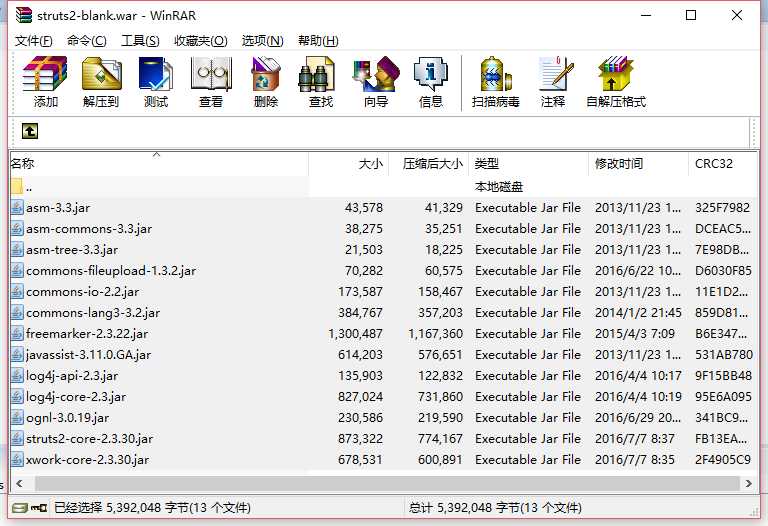This screenshot has width=768, height=526.
Task: Click the drive icon in status bar
Action: (20, 508)
